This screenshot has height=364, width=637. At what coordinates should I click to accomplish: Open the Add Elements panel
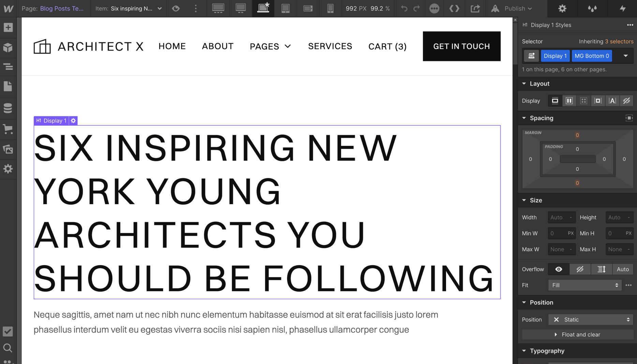tap(8, 27)
